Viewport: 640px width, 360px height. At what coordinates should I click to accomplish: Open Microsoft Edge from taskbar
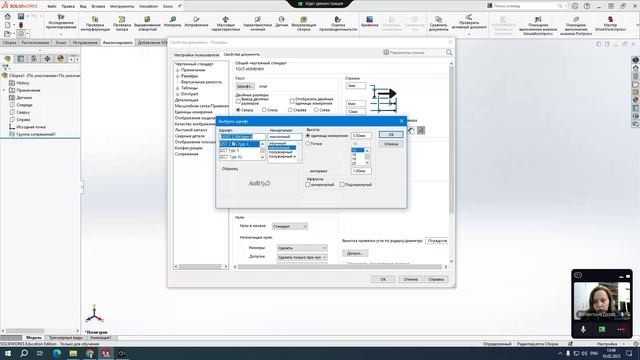57,353
